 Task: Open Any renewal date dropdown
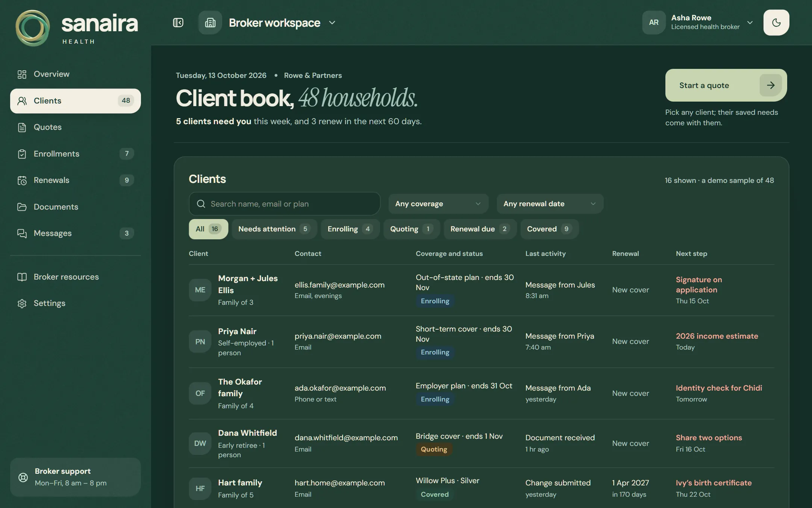pyautogui.click(x=550, y=204)
